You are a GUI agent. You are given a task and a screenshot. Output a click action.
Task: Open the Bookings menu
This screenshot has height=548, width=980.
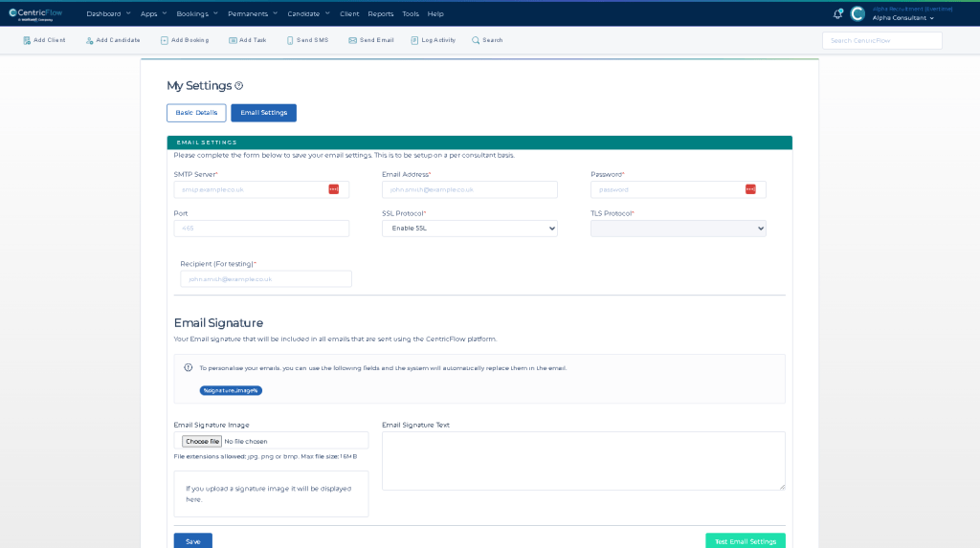point(197,13)
